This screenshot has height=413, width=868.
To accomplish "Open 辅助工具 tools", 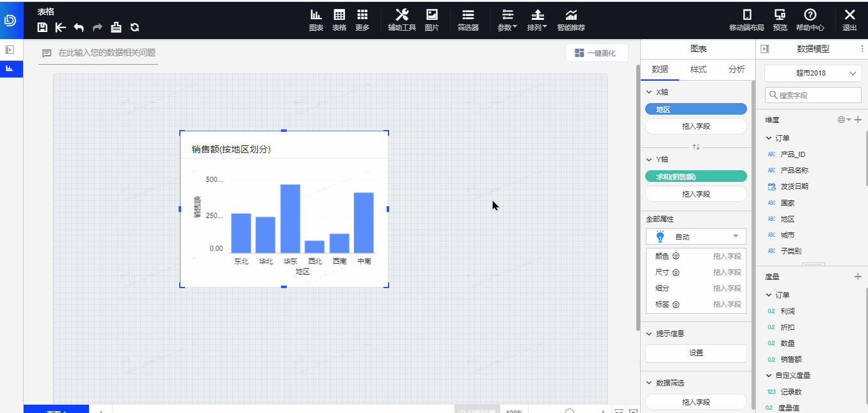I will [x=402, y=20].
